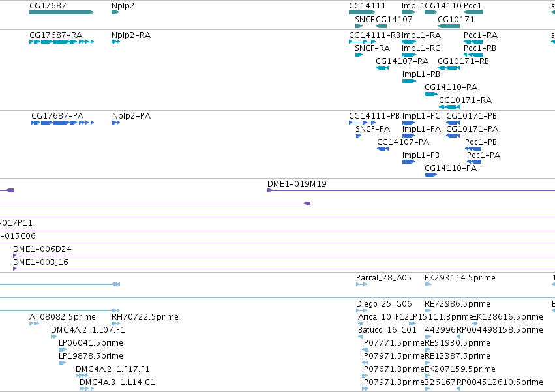555x392 pixels.
Task: Click EST AT08082.5prime label
Action: (63, 317)
